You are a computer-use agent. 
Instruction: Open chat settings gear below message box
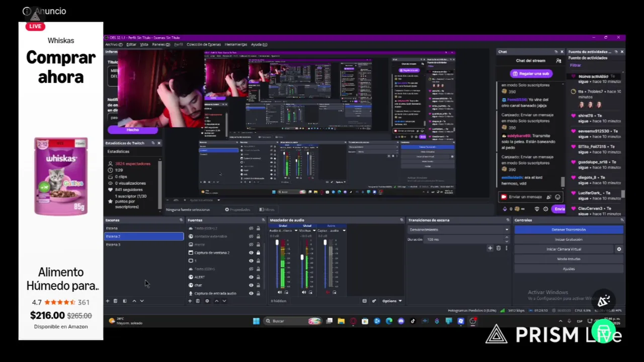(545, 209)
